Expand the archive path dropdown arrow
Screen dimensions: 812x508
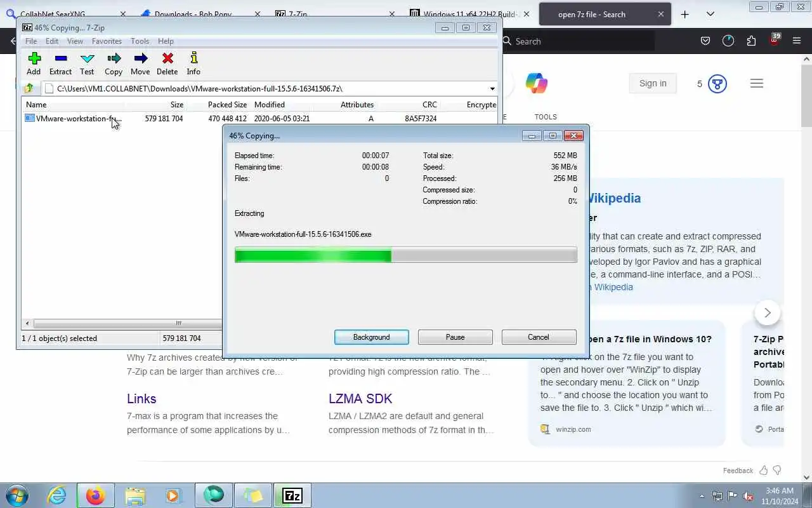coord(492,89)
